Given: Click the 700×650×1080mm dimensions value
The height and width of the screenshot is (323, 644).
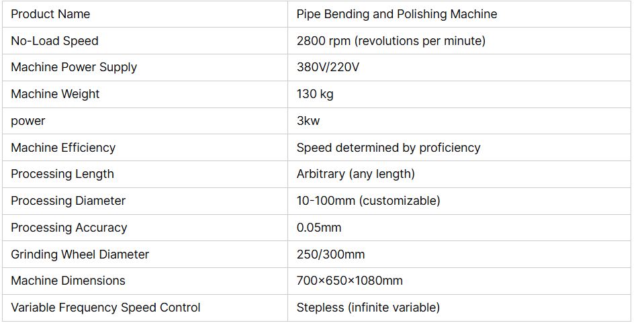Looking at the screenshot, I should 349,281.
